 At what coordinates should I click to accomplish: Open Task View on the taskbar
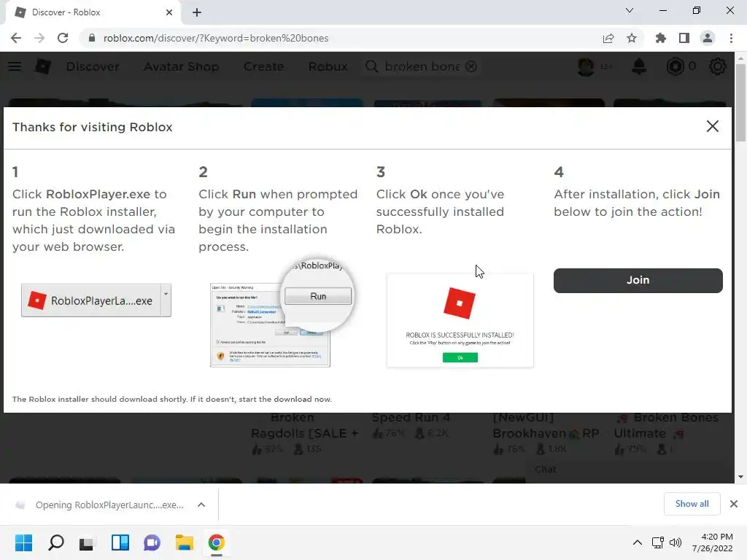(87, 542)
